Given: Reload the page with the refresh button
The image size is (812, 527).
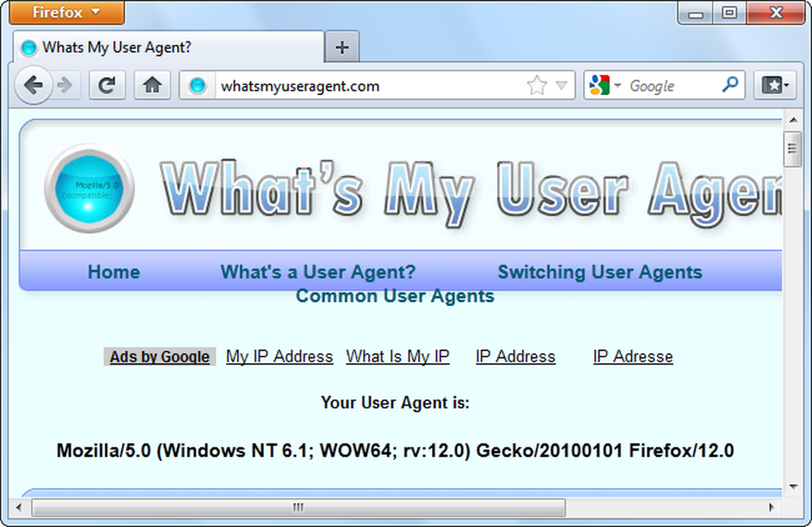Looking at the screenshot, I should [x=107, y=85].
